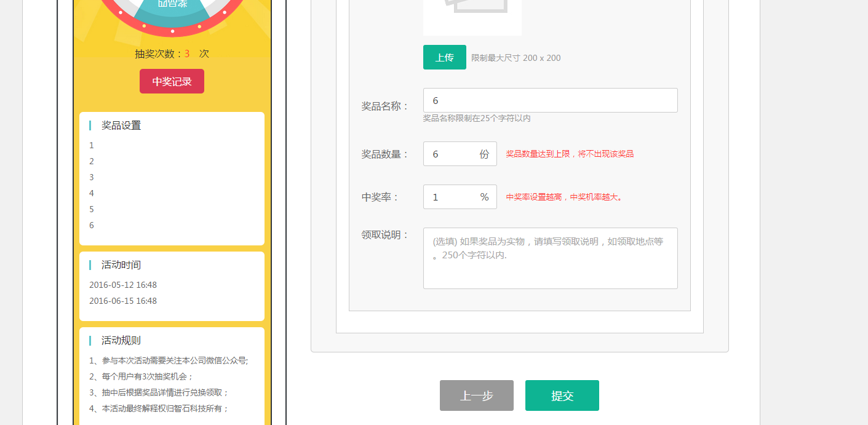This screenshot has height=425, width=868.
Task: Submit the form with 提交 button
Action: click(x=562, y=395)
